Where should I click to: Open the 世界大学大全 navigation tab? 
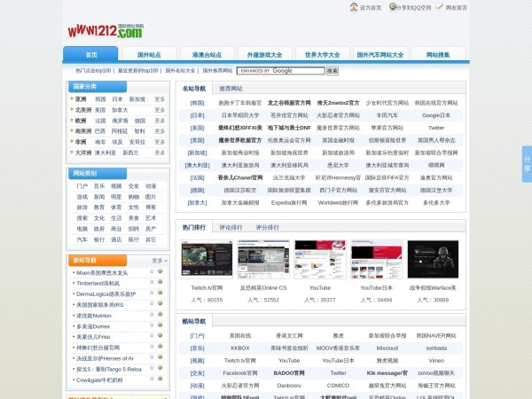[322, 55]
